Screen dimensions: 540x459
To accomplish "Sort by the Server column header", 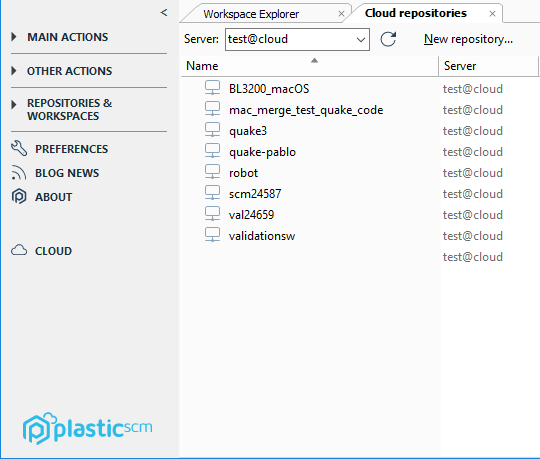I will 488,66.
